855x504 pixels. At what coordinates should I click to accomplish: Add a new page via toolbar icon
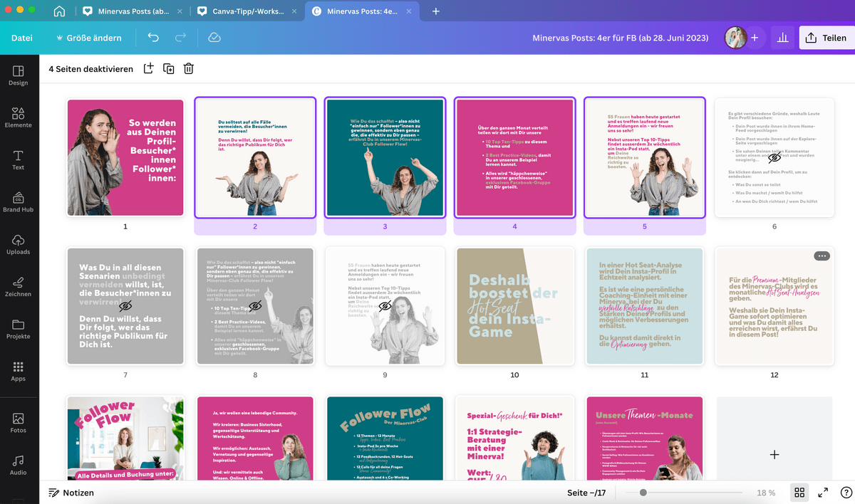pos(148,68)
